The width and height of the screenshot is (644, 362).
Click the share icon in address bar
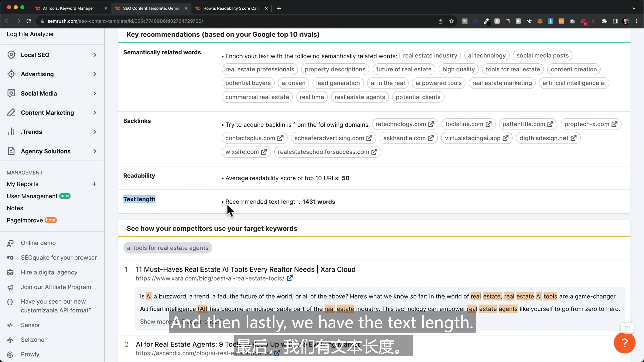click(440, 21)
